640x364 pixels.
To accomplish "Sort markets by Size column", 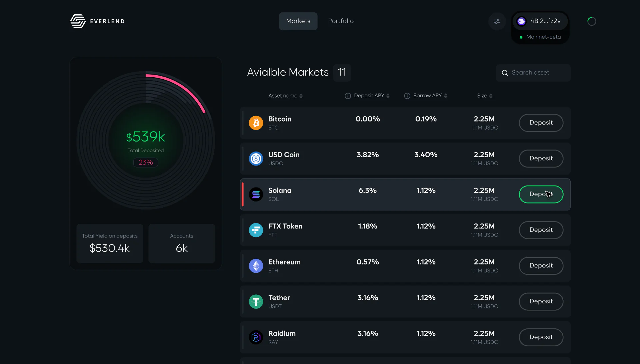I will point(485,96).
